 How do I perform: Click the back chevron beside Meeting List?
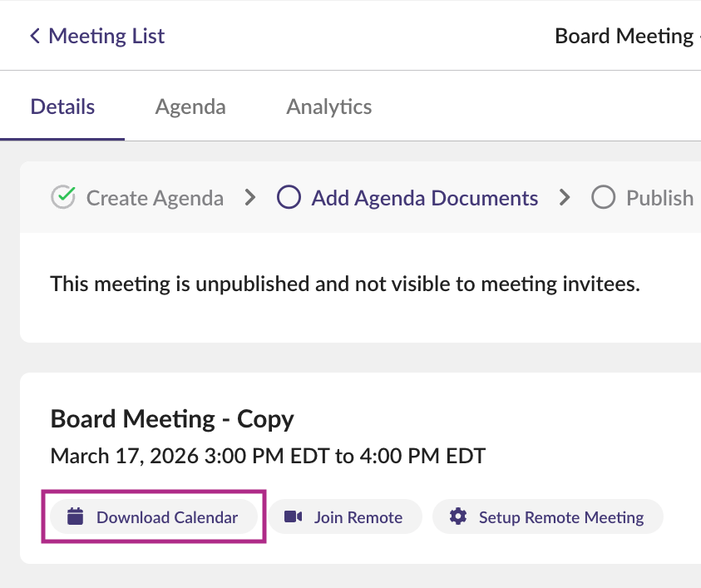point(35,36)
